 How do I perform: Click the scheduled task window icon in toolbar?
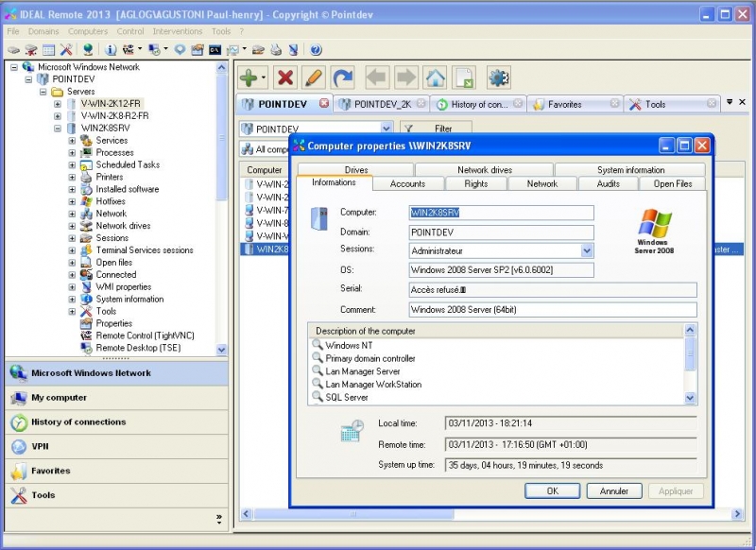198,50
